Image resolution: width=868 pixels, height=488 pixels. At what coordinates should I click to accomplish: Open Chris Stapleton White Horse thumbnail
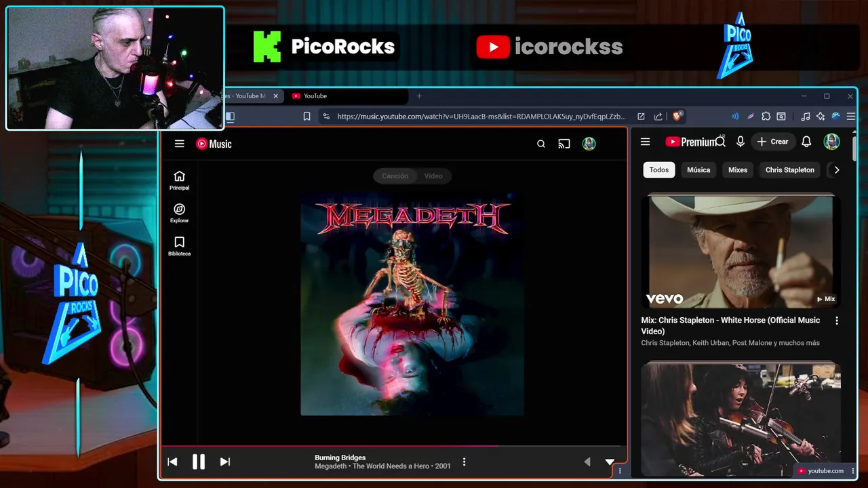pyautogui.click(x=741, y=251)
